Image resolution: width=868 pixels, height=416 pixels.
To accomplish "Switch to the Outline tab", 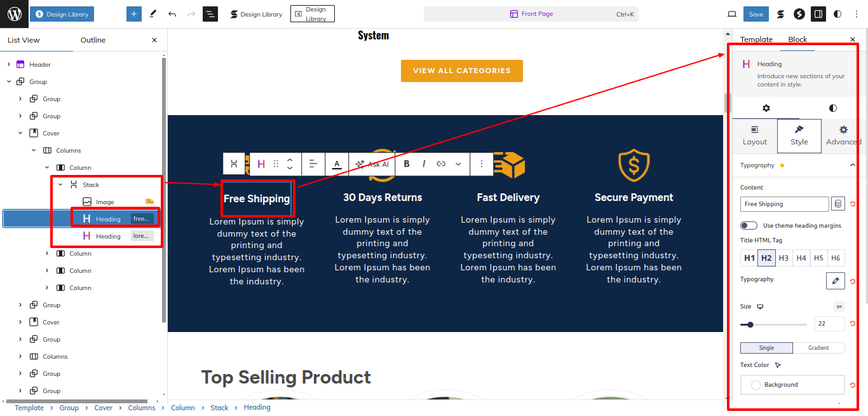I will [93, 40].
